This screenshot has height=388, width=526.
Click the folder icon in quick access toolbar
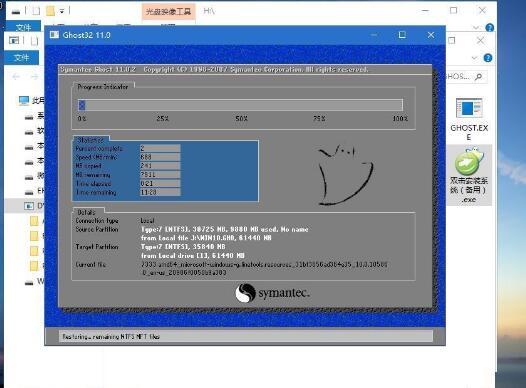tap(50, 11)
